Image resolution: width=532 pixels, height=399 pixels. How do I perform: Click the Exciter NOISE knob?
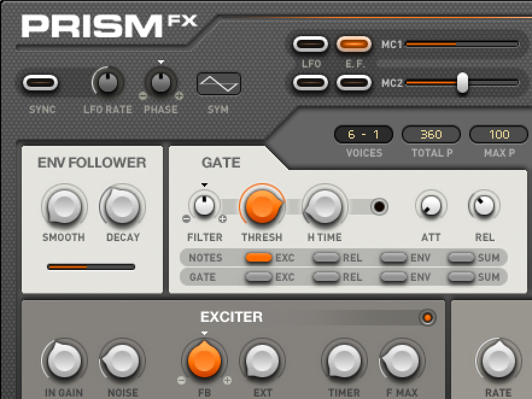tap(122, 360)
